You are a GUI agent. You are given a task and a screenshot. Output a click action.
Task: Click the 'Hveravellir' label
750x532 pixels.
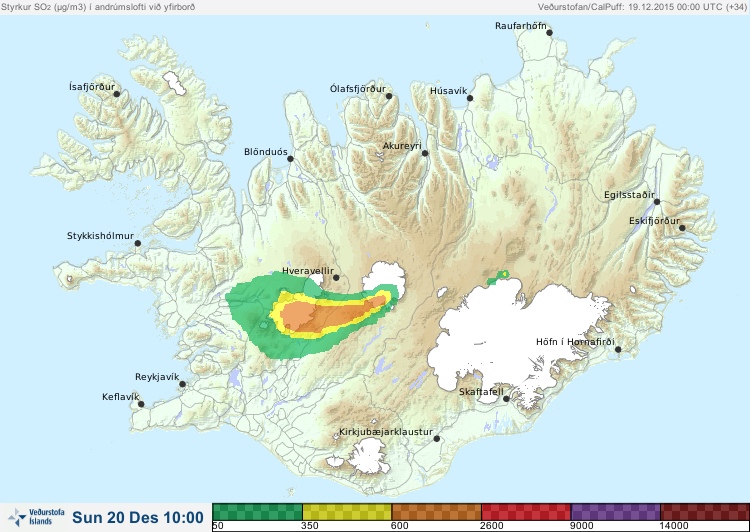(308, 271)
